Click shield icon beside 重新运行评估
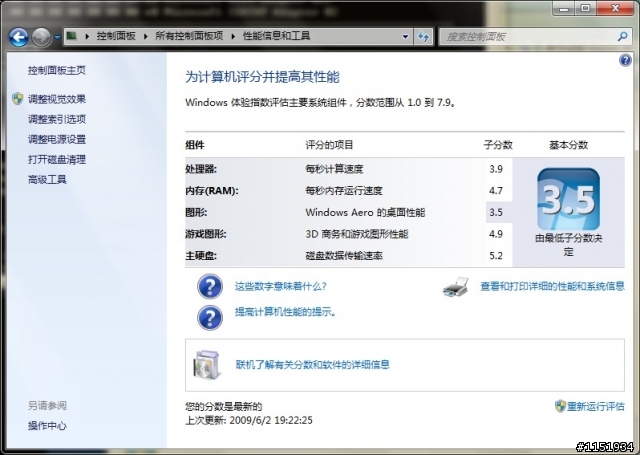 click(560, 406)
